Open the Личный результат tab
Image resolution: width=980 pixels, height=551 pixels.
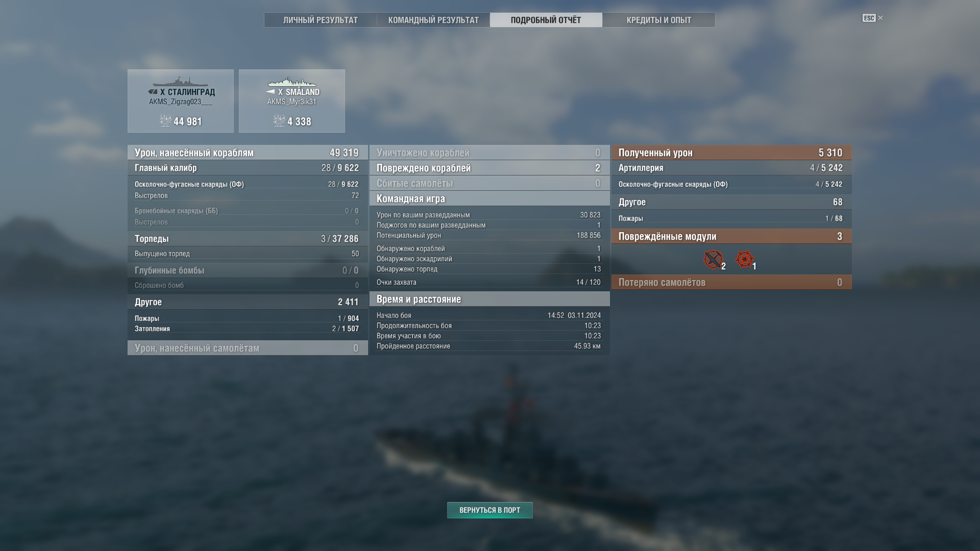(321, 20)
